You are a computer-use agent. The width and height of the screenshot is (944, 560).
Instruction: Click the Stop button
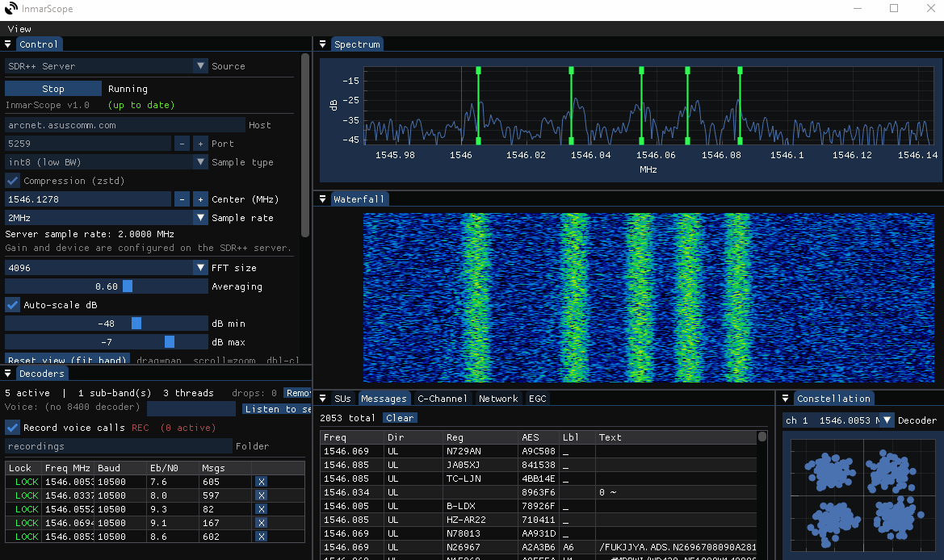tap(53, 89)
